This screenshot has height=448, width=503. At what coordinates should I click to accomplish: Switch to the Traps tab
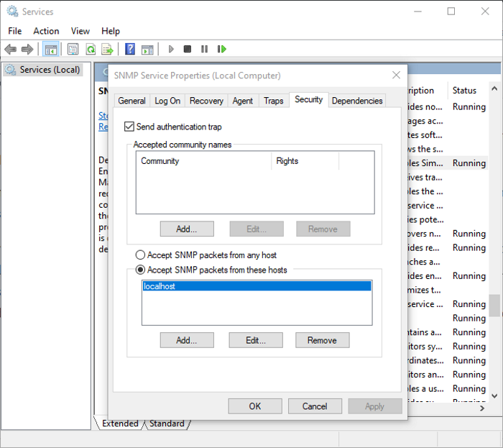(x=273, y=101)
